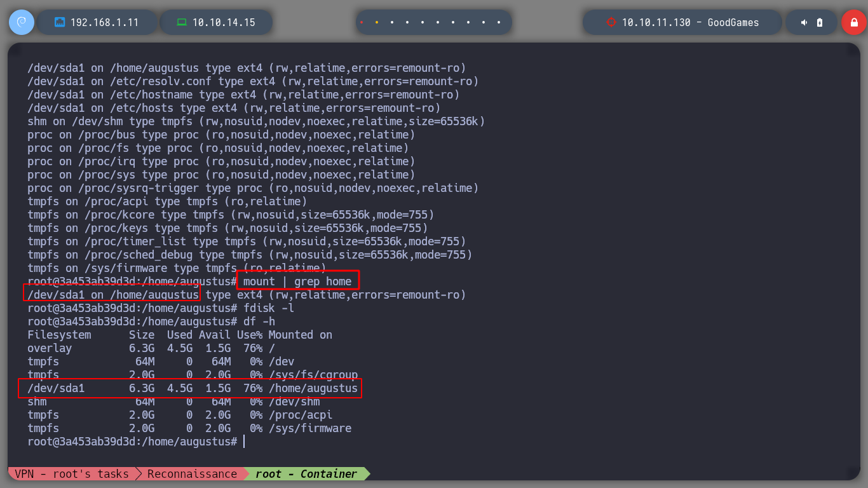Click the 'tmpfs on /proc/keys' line
Screen dimensions: 868x488
click(227, 228)
